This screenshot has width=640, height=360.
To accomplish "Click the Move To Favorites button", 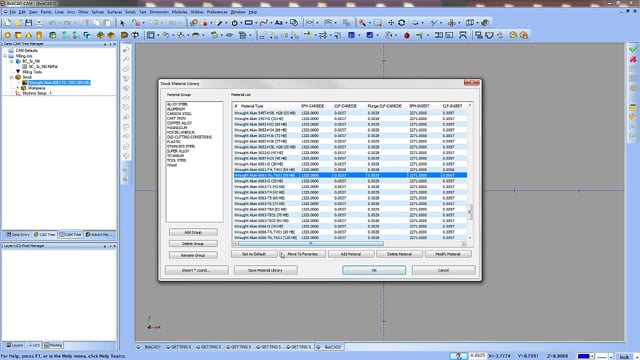I will coord(302,254).
